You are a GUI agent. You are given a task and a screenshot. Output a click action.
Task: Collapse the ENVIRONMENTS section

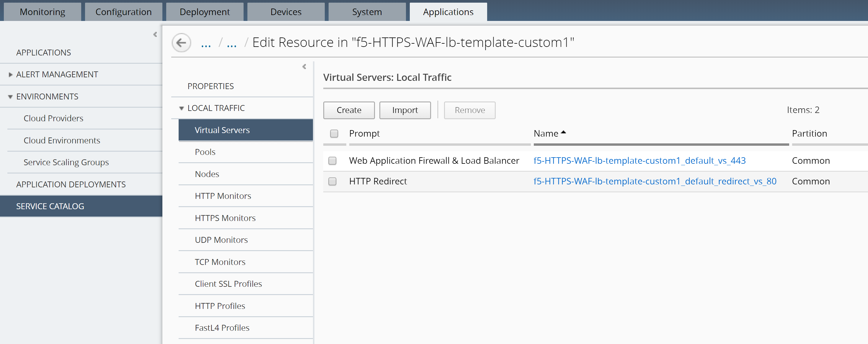coord(10,97)
